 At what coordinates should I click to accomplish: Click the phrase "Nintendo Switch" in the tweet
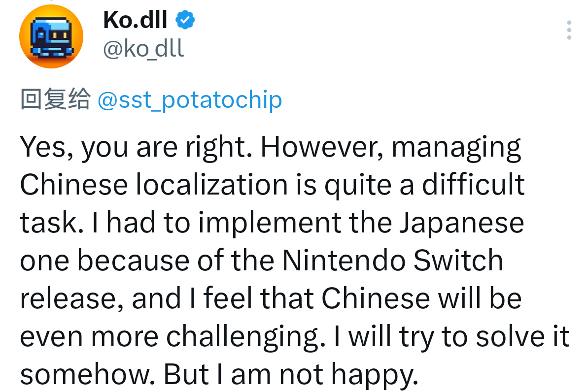pyautogui.click(x=392, y=260)
